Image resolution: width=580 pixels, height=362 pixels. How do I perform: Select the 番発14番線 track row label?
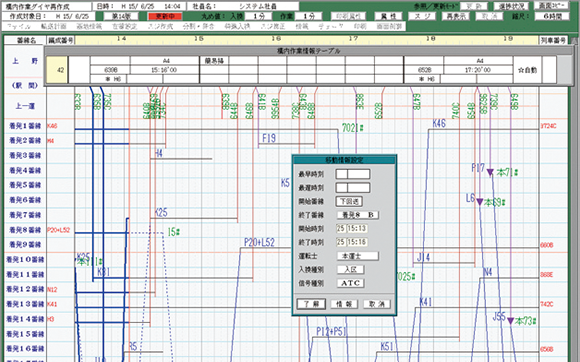click(x=25, y=319)
